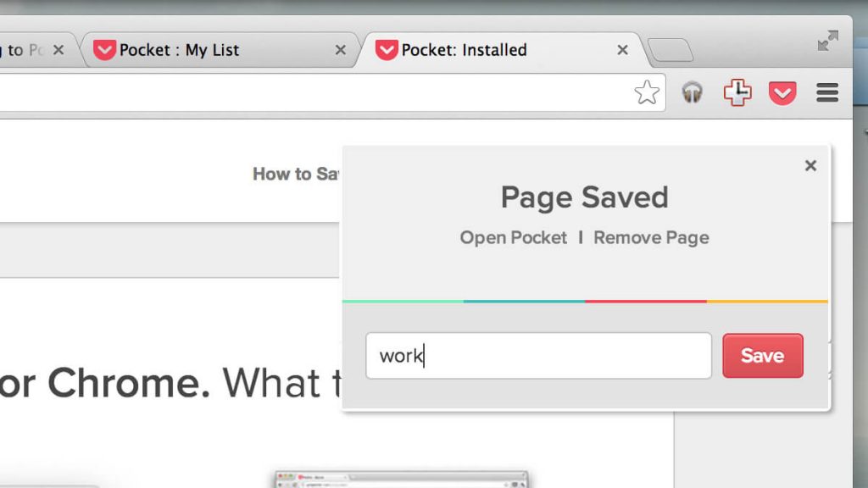Switch to the Pocket : My List tab
This screenshot has height=488, width=868.
(x=219, y=50)
